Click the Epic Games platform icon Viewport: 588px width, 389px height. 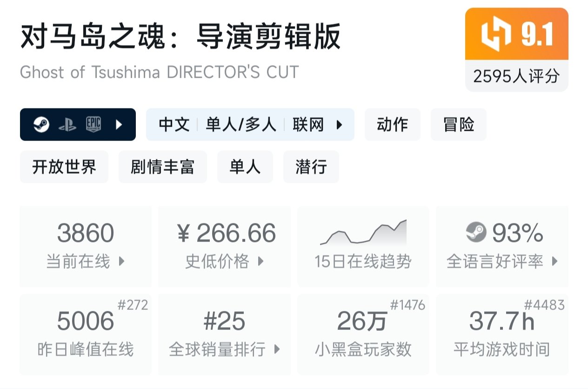(94, 125)
